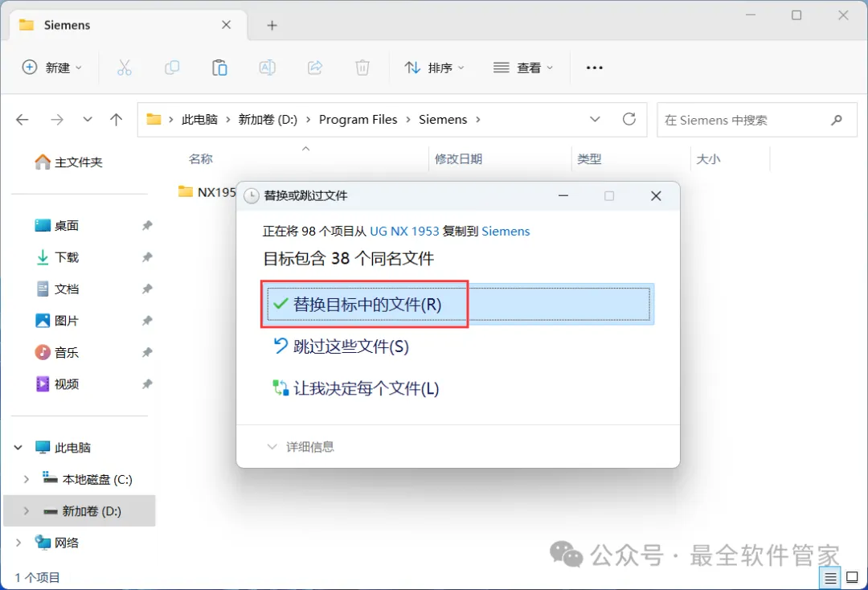This screenshot has height=590, width=868.
Task: Expand 本地磁盘 (C:) tree node
Action: click(26, 479)
